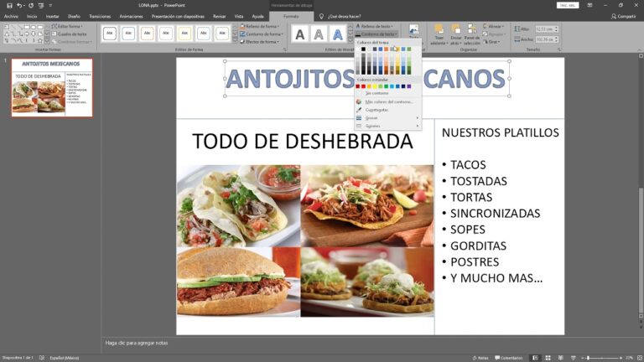Open ribbon display options icon in title bar
The image size is (644, 362).
(x=589, y=5)
